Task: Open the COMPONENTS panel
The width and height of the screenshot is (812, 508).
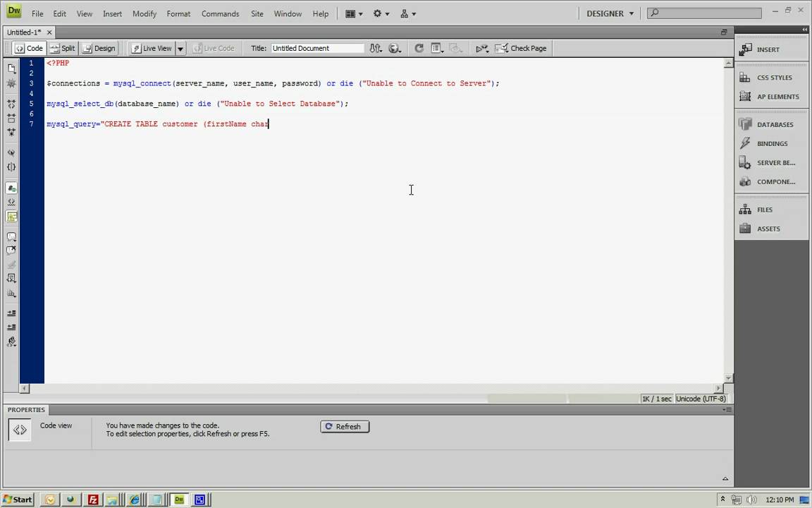Action: (x=771, y=181)
